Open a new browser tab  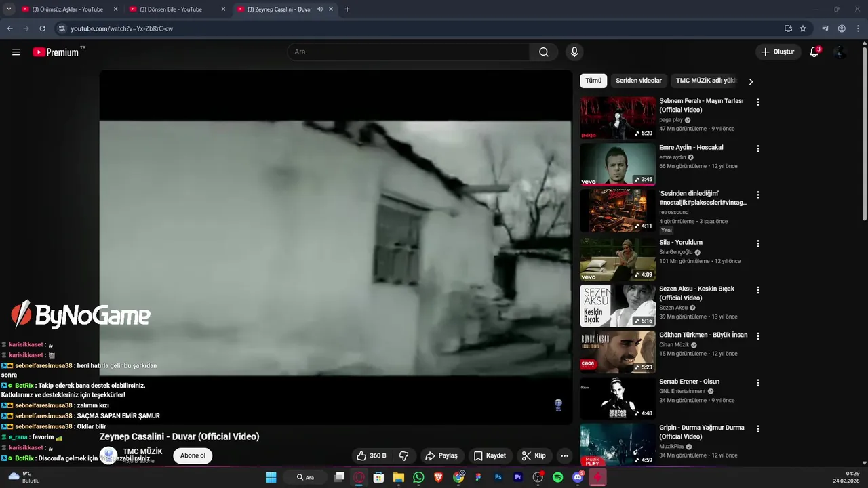pyautogui.click(x=347, y=9)
